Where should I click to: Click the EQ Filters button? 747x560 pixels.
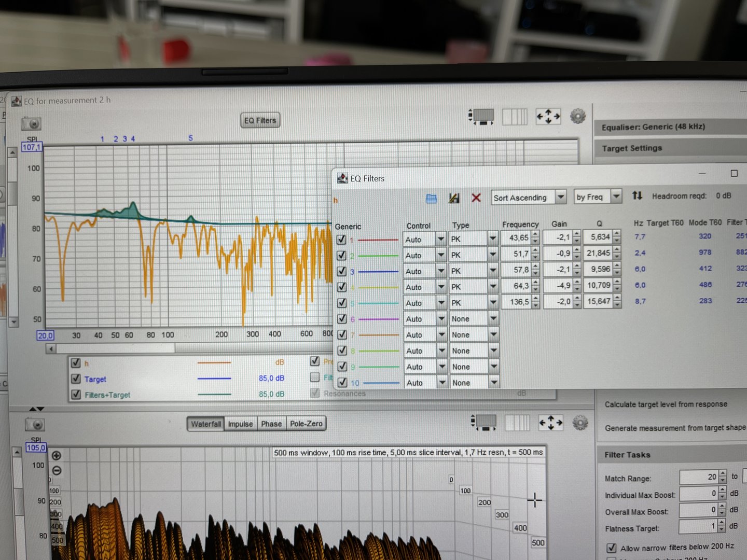pyautogui.click(x=260, y=120)
